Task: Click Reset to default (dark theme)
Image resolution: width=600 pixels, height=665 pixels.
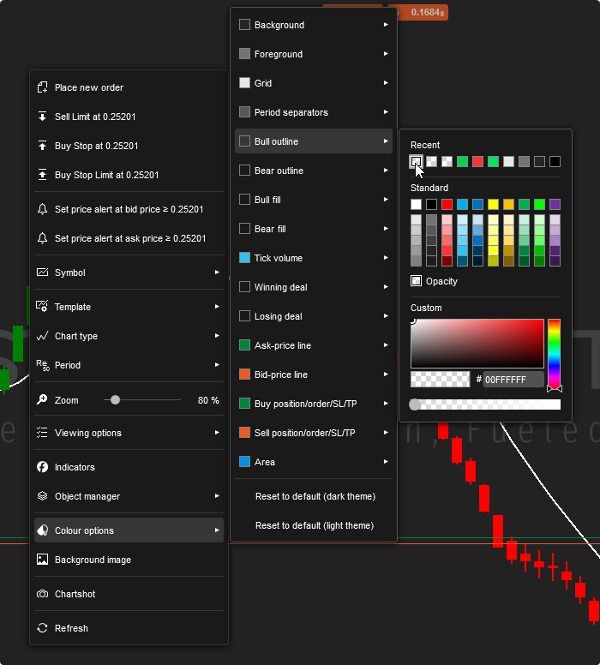Action: 315,496
